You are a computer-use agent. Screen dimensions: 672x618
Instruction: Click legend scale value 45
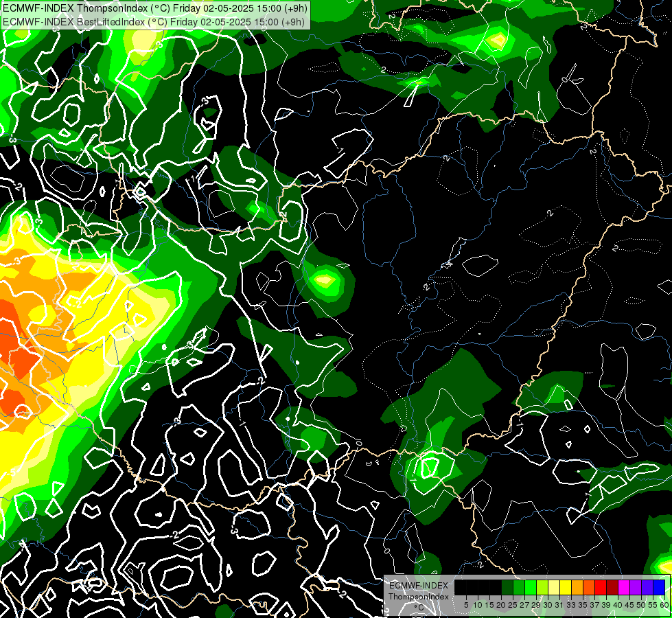[629, 605]
